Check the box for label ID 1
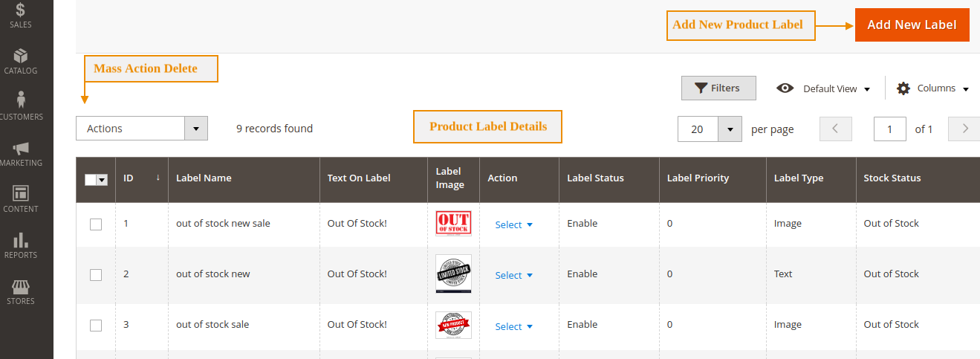Image resolution: width=980 pixels, height=359 pixels. pyautogui.click(x=96, y=224)
